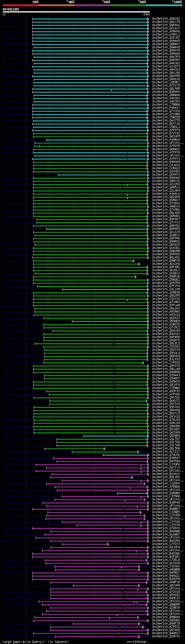
Task: Click the orange ~40% identity legend bar
Action: click(x=57, y=5)
